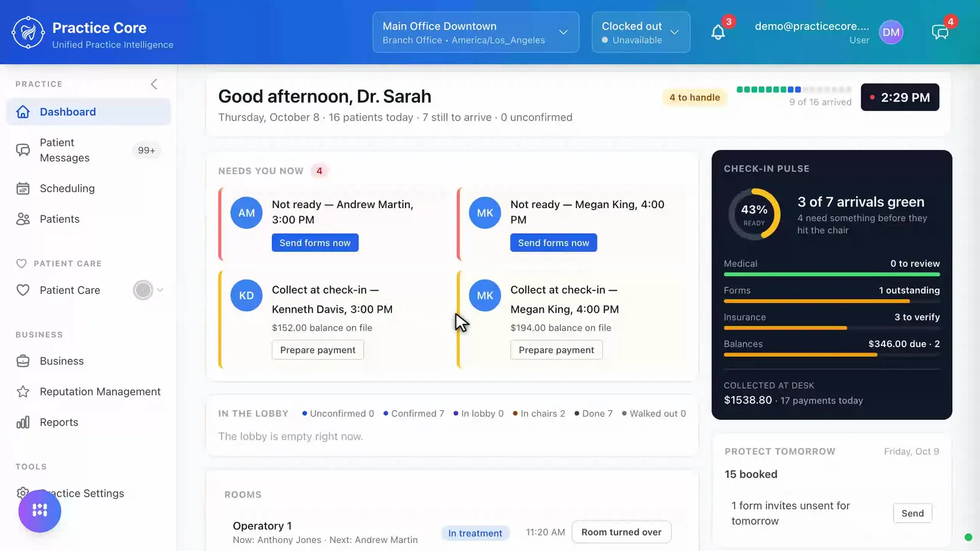Click Kenneth Davis's KD avatar
Viewport: 980px width, 551px height.
click(x=246, y=296)
